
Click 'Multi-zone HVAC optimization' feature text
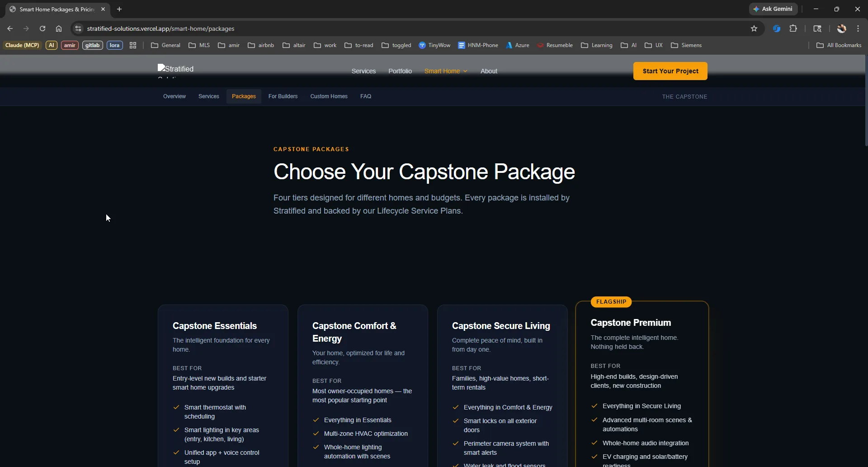366,434
